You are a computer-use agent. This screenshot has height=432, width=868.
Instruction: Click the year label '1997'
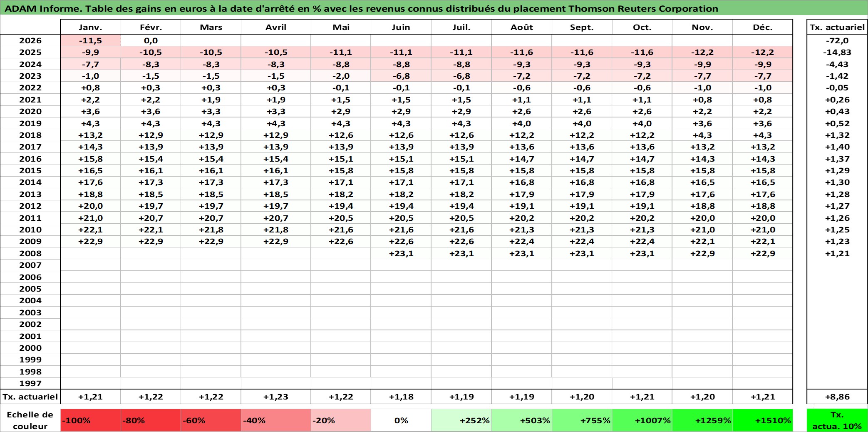coord(30,383)
